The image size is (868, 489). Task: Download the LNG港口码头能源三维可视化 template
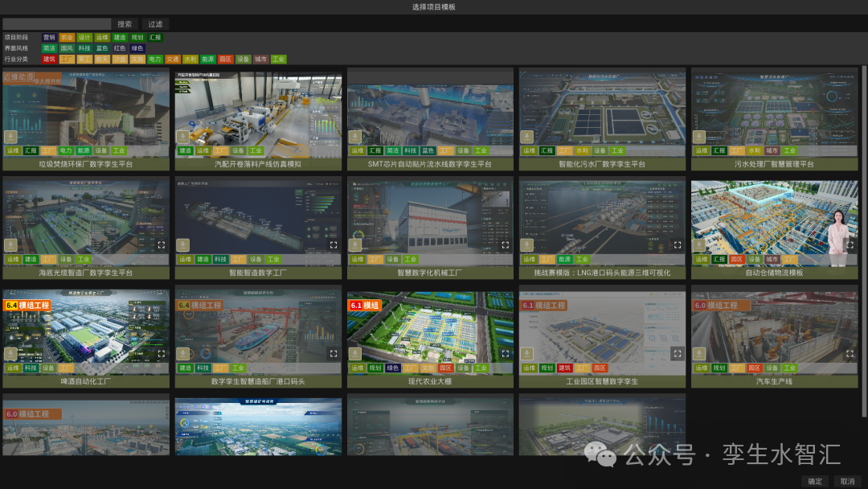(527, 244)
